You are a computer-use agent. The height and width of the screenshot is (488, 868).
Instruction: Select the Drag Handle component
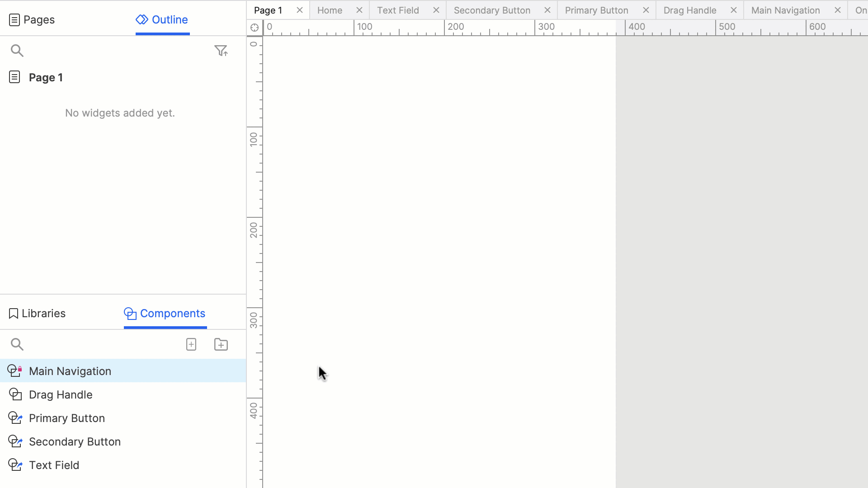pyautogui.click(x=61, y=395)
